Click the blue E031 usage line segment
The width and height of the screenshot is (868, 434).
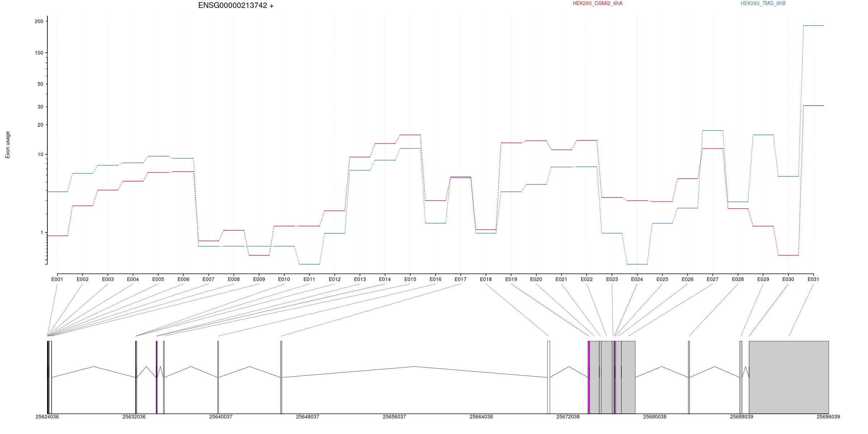coord(813,26)
